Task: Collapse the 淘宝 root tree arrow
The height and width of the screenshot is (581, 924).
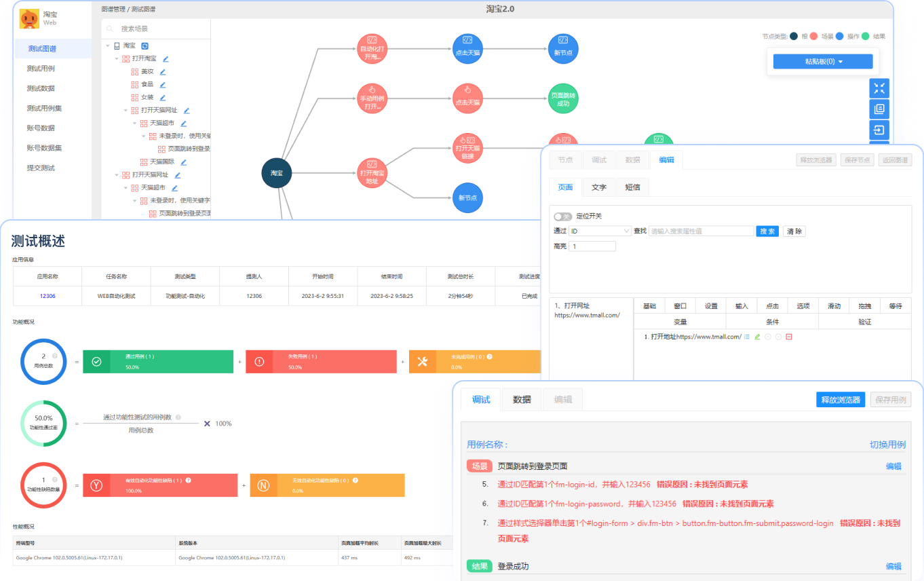Action: point(107,45)
